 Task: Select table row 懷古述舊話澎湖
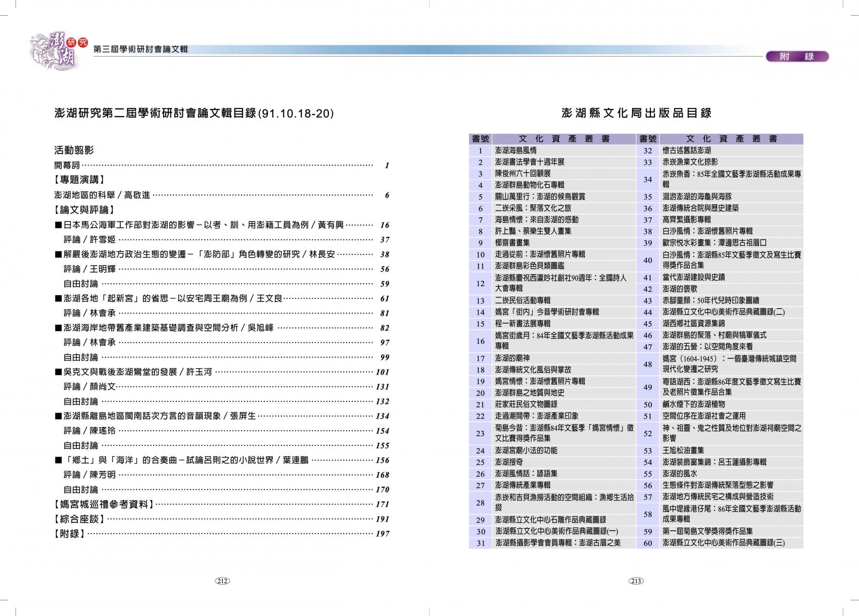[686, 150]
